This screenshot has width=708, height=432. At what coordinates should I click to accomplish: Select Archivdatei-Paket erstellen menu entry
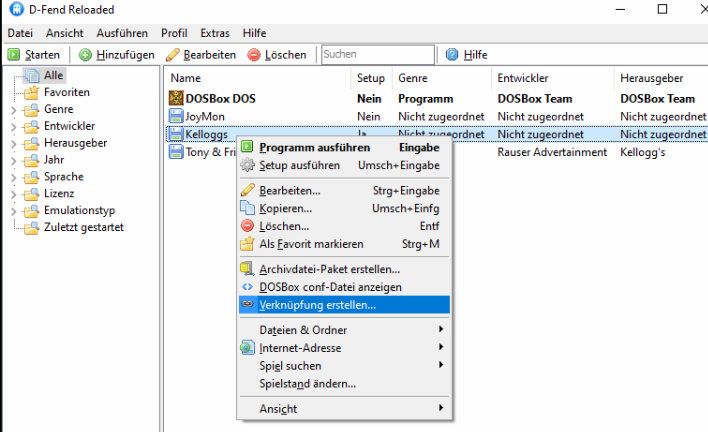pos(329,269)
